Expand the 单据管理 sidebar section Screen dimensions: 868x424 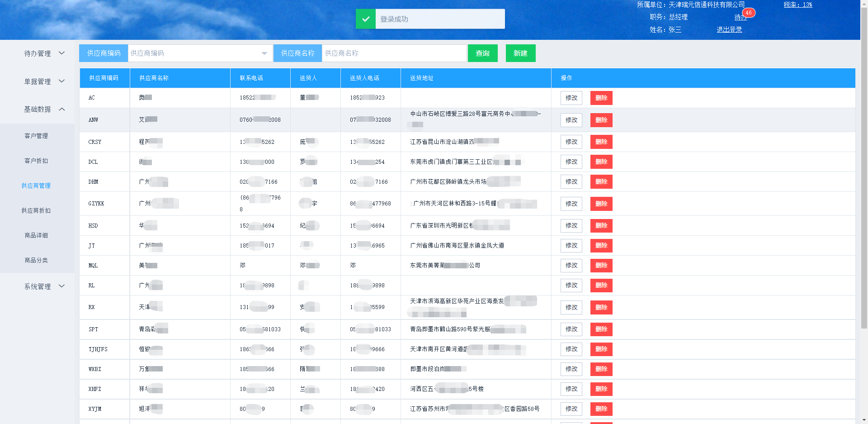[x=44, y=81]
